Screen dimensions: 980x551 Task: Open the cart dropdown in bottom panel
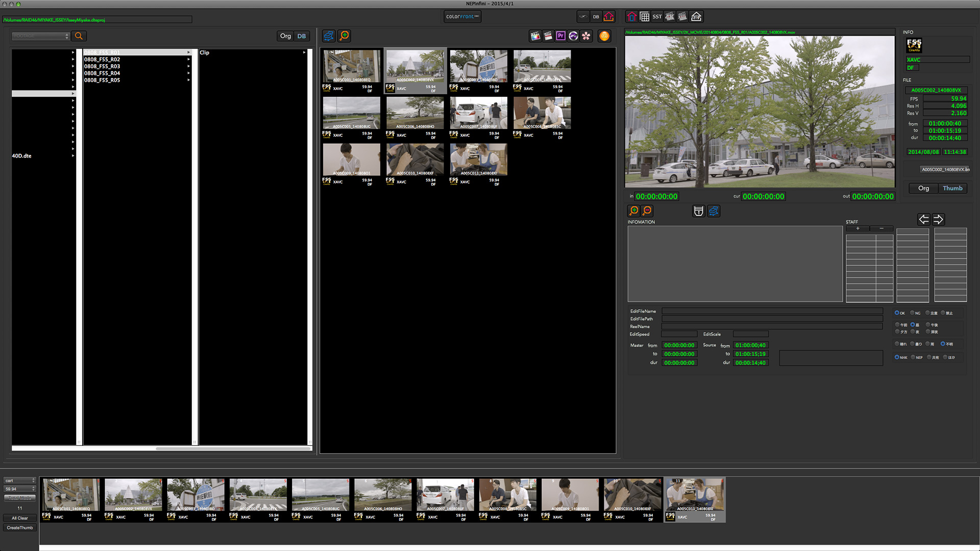pyautogui.click(x=20, y=481)
